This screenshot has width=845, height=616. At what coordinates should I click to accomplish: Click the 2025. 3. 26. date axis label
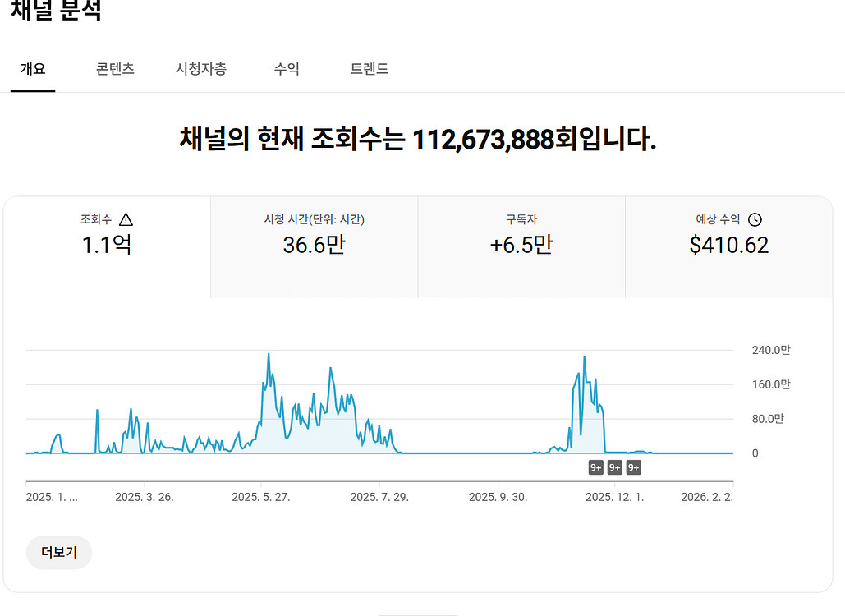click(x=145, y=497)
